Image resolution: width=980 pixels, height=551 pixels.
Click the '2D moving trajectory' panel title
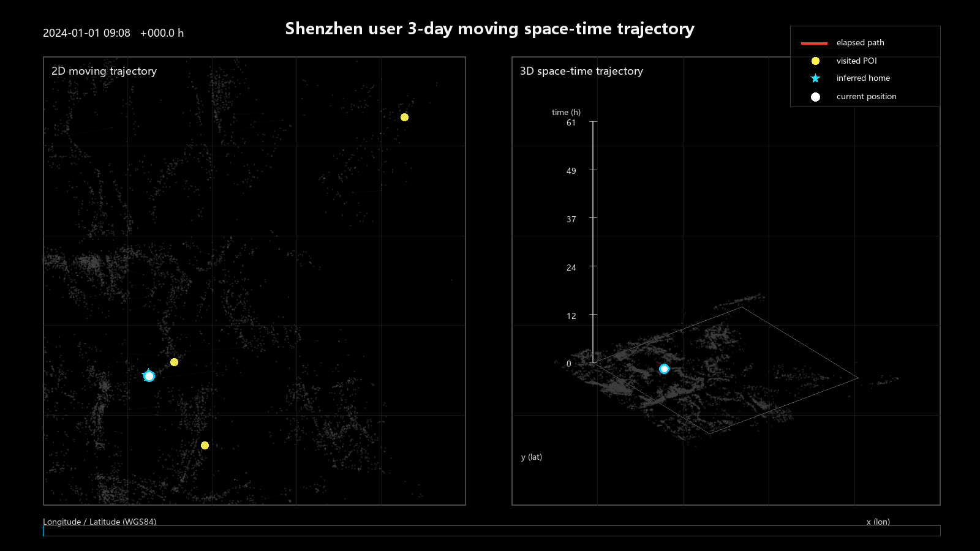click(x=104, y=71)
